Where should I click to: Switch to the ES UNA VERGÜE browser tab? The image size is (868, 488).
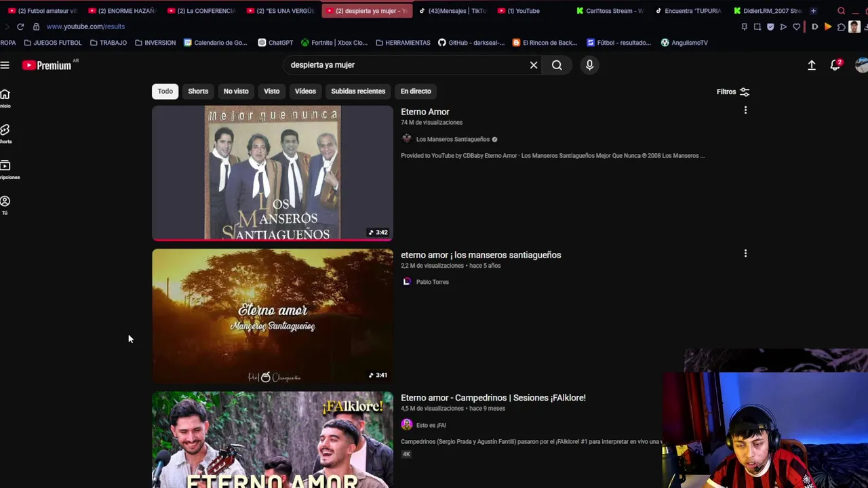point(281,11)
